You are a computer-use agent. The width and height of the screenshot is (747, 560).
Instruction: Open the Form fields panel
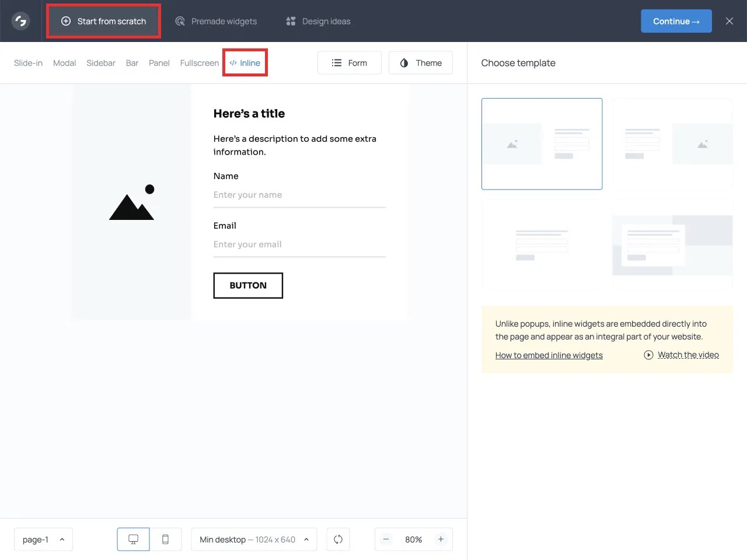349,62
